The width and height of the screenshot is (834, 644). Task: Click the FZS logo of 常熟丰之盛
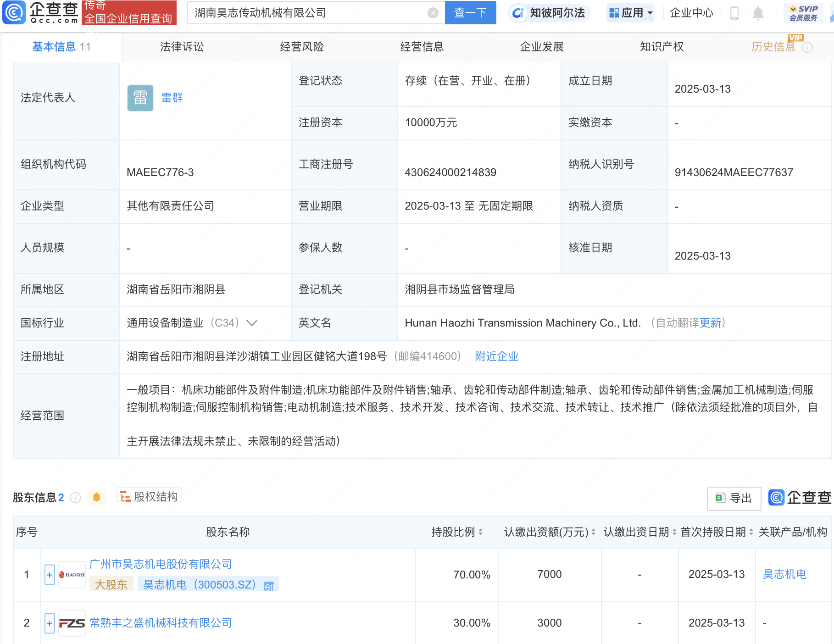(72, 623)
